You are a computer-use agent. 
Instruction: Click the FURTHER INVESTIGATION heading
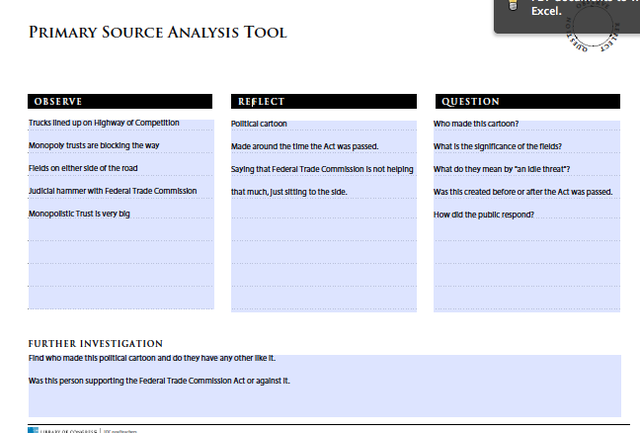click(x=96, y=344)
